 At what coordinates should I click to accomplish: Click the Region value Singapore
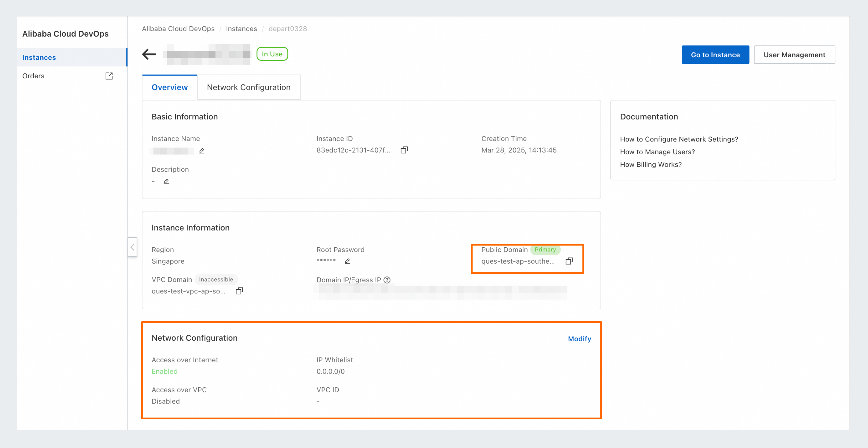168,261
